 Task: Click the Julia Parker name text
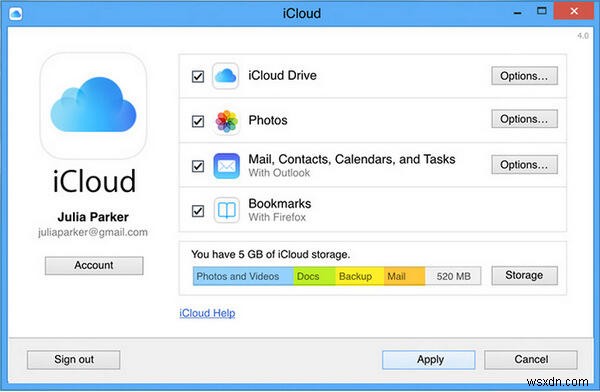(x=93, y=217)
